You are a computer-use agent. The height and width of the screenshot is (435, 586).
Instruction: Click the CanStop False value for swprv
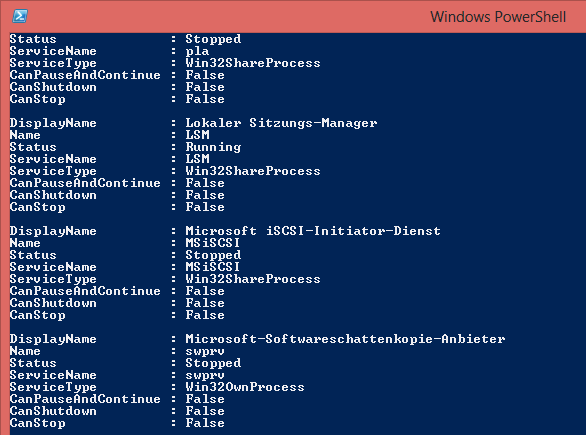(x=205, y=423)
